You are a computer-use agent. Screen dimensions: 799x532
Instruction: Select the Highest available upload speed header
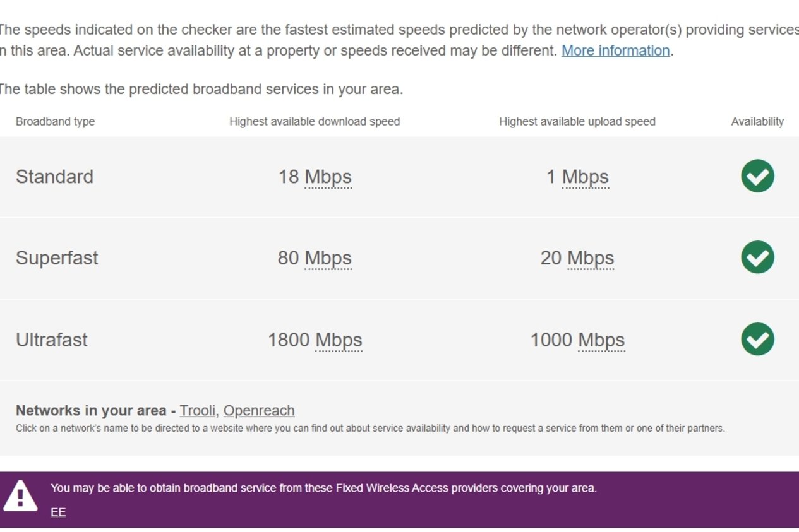point(577,122)
